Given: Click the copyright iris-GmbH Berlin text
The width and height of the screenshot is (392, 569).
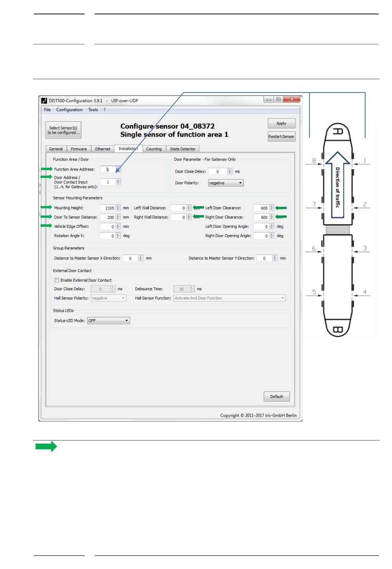Looking at the screenshot, I should [258, 415].
